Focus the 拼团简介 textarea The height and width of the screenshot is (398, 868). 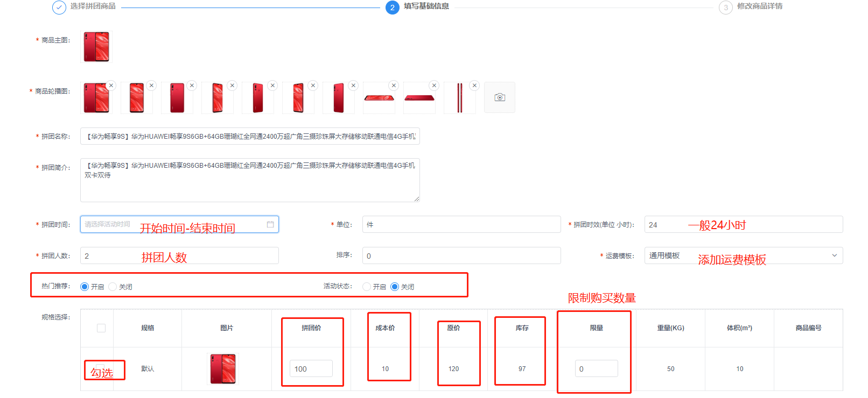coord(250,180)
